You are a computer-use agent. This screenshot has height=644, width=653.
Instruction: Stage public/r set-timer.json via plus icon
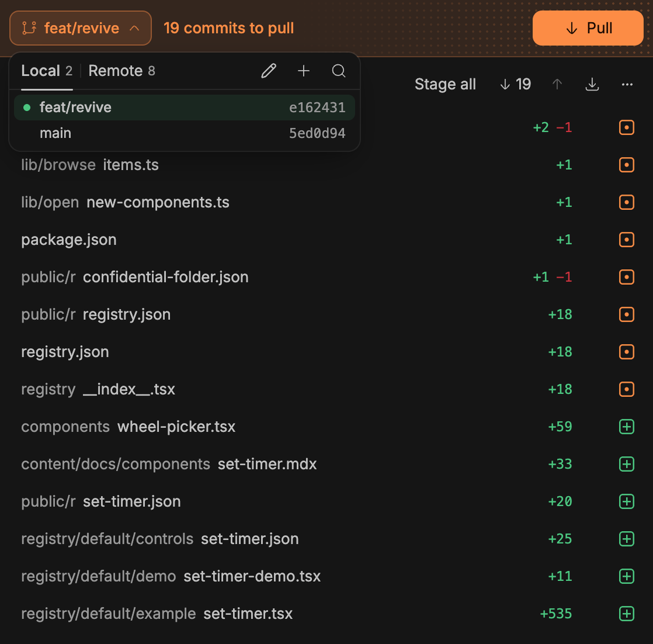coord(627,502)
